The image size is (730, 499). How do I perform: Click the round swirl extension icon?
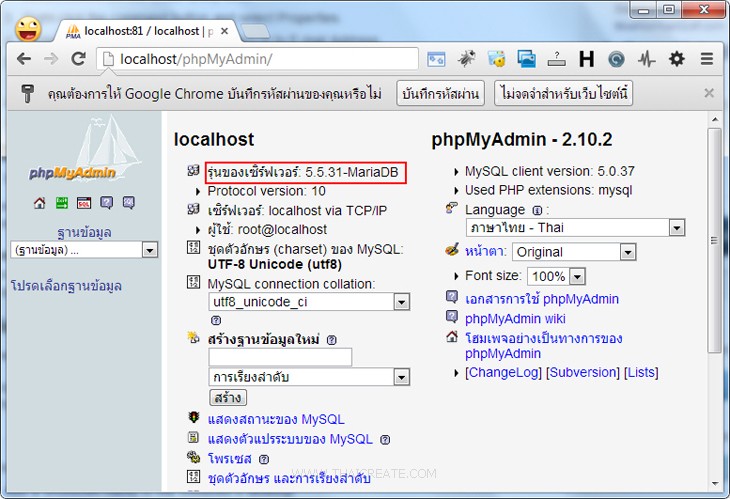pos(616,59)
